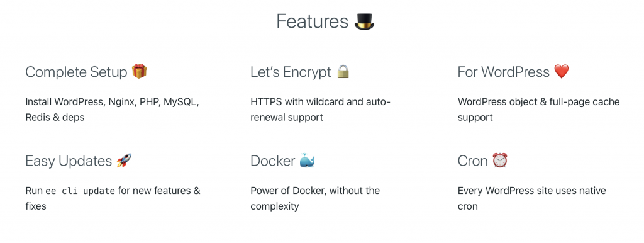644x243 pixels.
Task: Click the Cron heading text
Action: (473, 161)
